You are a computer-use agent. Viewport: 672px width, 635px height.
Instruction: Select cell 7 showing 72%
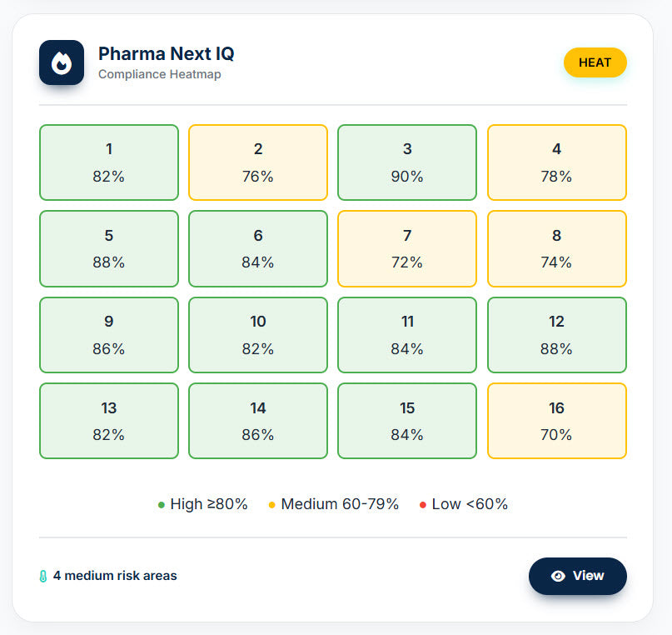click(406, 248)
